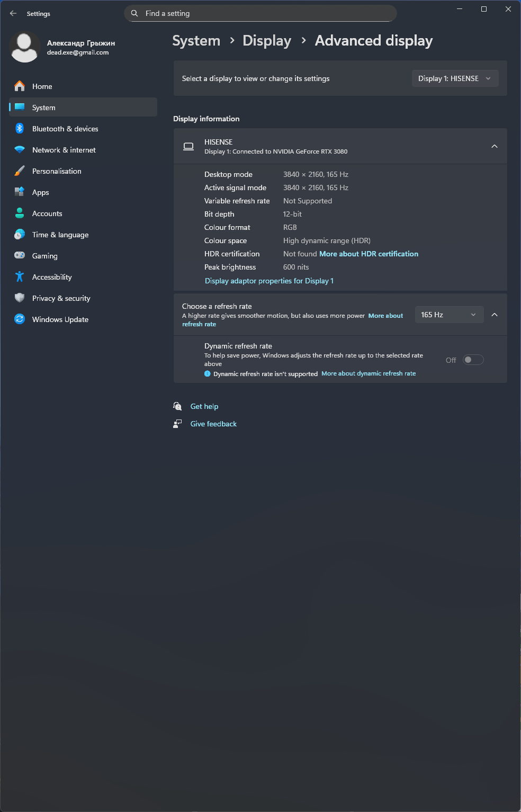The image size is (521, 812).
Task: Click the Get help link
Action: coord(204,406)
